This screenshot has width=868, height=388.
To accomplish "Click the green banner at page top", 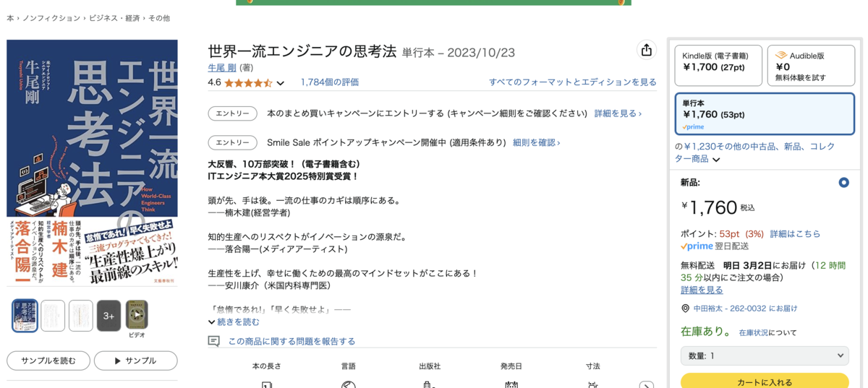I will [x=433, y=2].
